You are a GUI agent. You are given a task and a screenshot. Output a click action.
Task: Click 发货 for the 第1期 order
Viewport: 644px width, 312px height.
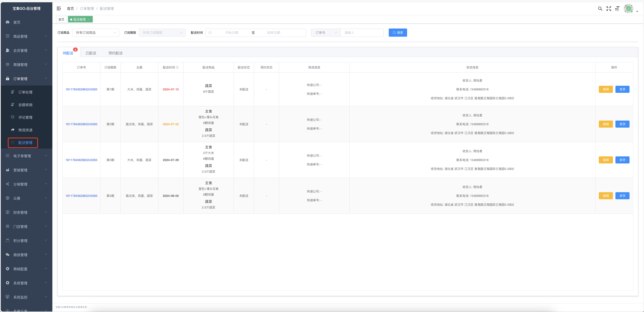[x=622, y=89]
